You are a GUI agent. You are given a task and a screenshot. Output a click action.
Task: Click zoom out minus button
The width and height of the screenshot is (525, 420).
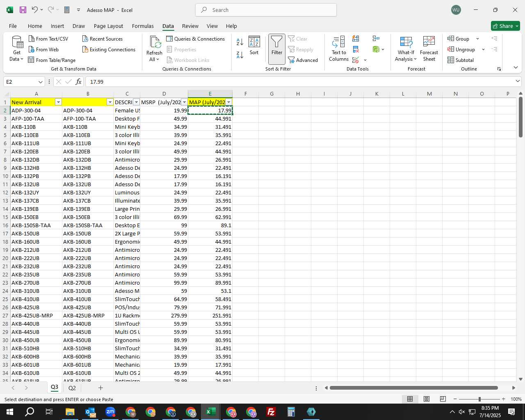click(455, 399)
